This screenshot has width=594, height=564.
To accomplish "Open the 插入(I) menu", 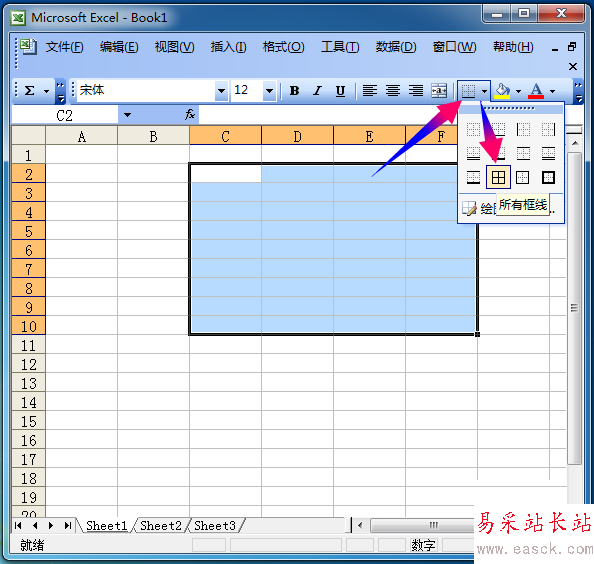I will (x=228, y=47).
